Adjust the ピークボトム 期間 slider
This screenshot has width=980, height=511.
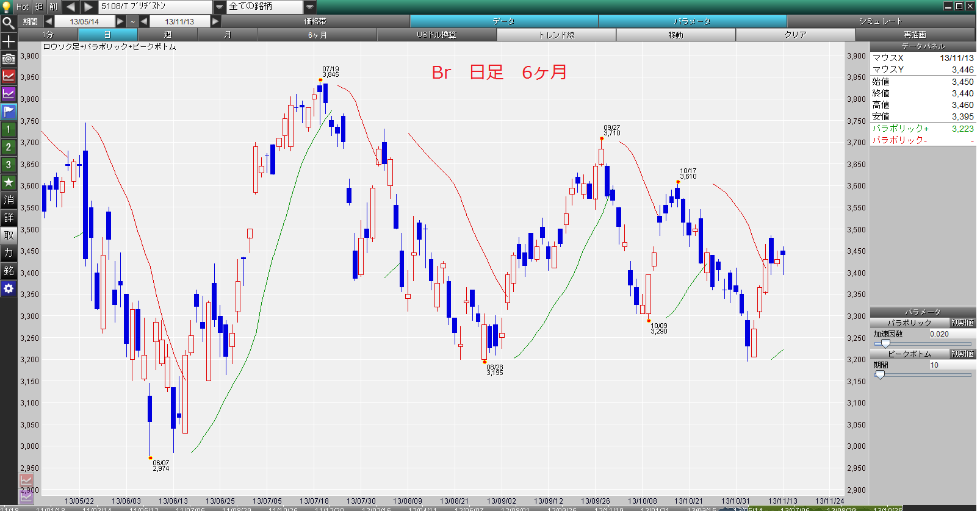click(x=880, y=375)
